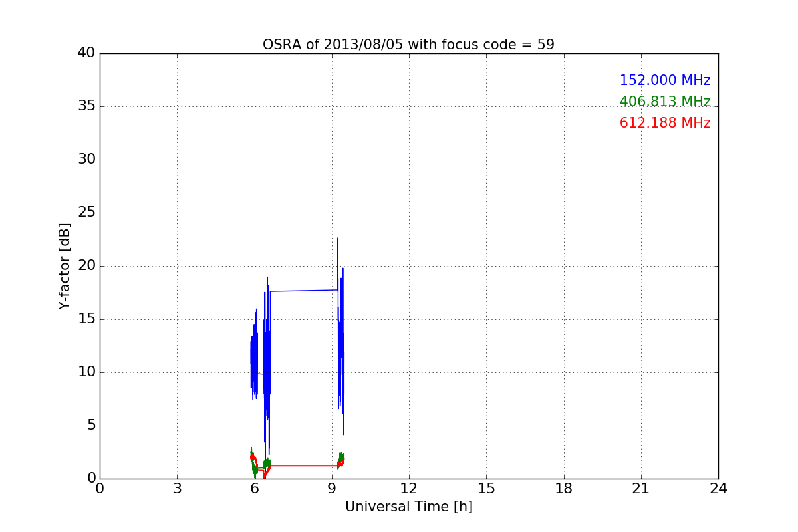
Task: Click the 'Universal Time [h]' axis label
Action: pyautogui.click(x=408, y=507)
